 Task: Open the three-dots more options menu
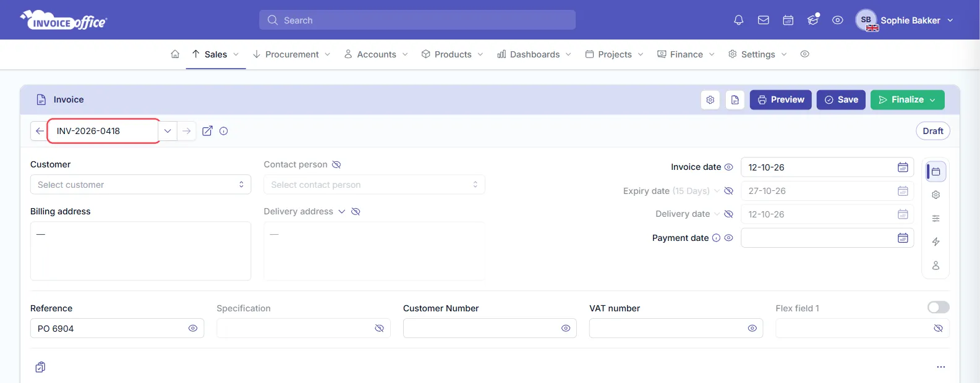941,367
